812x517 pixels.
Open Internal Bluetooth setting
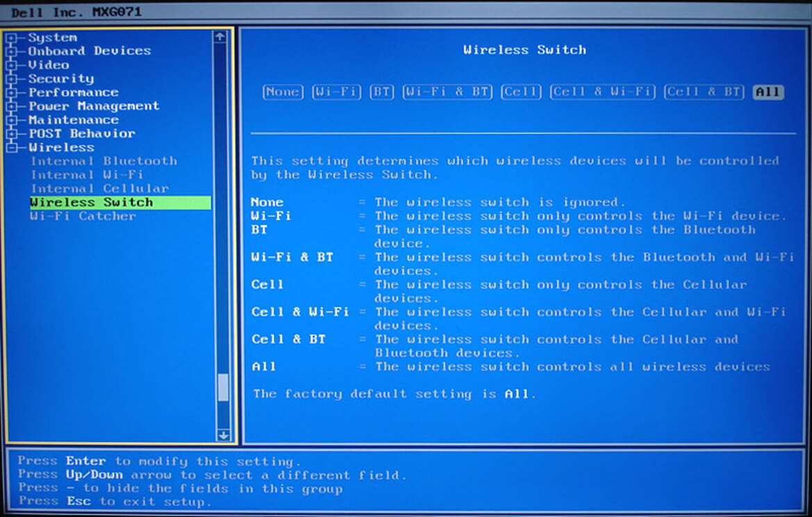click(x=103, y=161)
